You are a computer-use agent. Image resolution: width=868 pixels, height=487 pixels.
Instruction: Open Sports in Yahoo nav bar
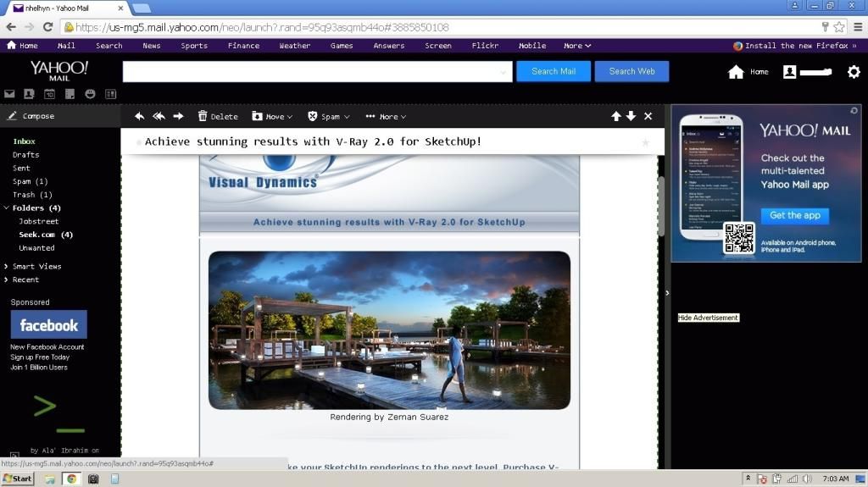click(x=194, y=46)
